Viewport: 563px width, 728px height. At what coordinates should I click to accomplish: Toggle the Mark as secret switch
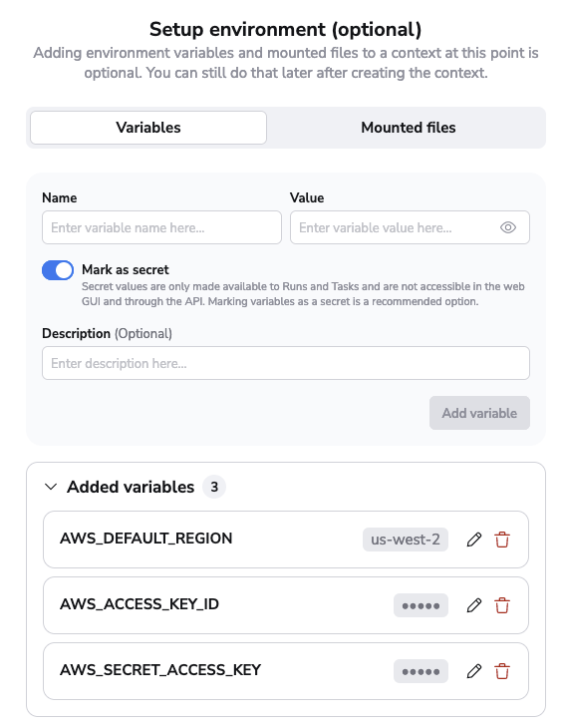(58, 270)
